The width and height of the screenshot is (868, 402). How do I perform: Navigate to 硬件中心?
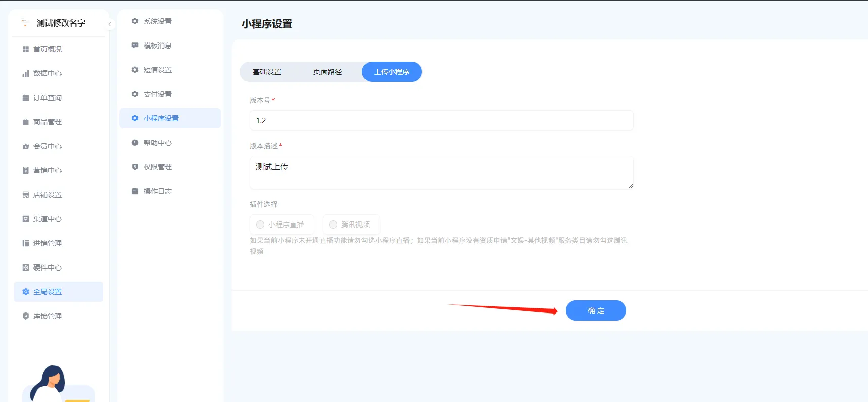click(59, 267)
